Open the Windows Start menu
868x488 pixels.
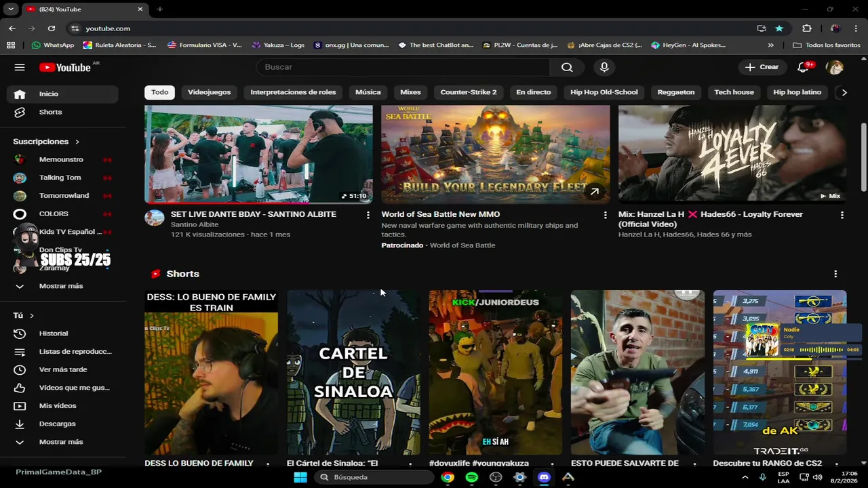click(x=300, y=477)
